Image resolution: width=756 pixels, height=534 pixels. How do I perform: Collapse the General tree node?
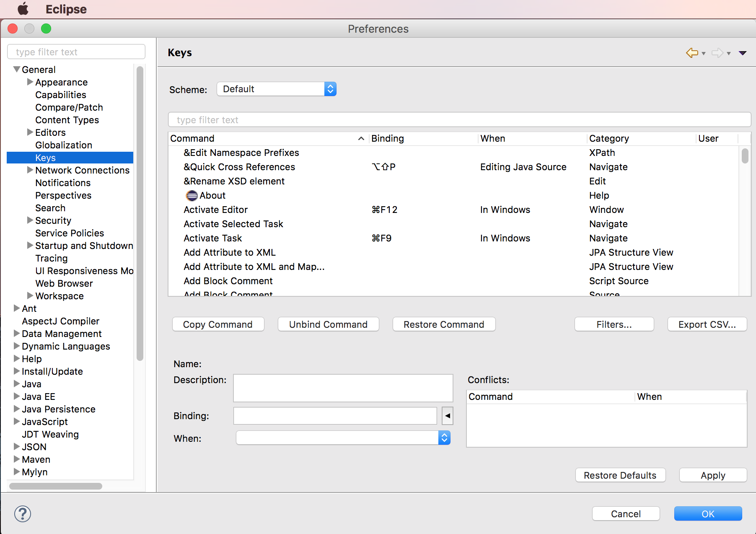pos(17,70)
